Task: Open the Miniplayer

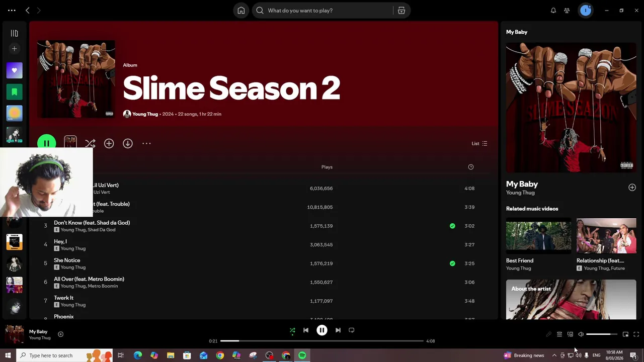Action: 625,334
